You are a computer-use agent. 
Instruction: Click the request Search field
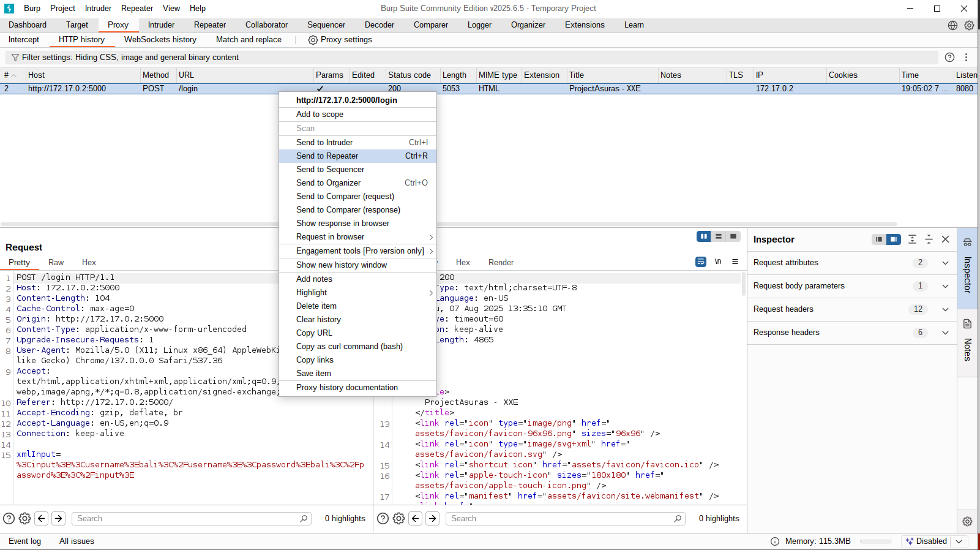coord(192,519)
